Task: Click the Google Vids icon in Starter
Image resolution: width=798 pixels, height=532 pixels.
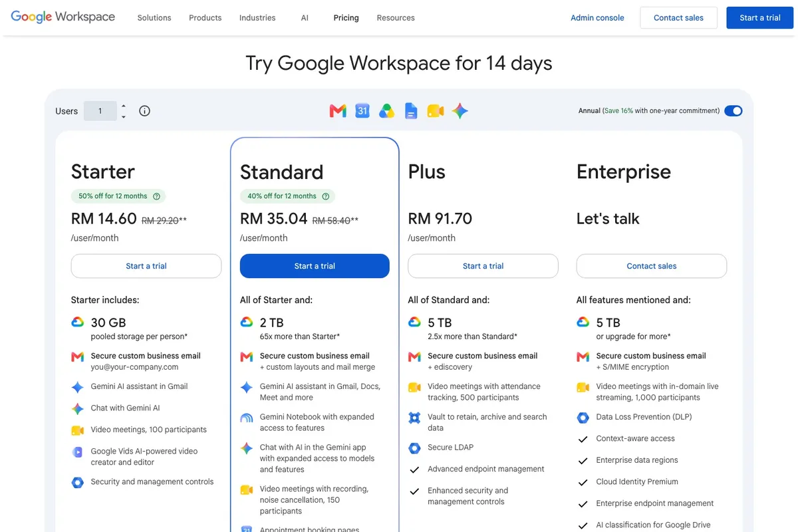Action: coord(78,452)
